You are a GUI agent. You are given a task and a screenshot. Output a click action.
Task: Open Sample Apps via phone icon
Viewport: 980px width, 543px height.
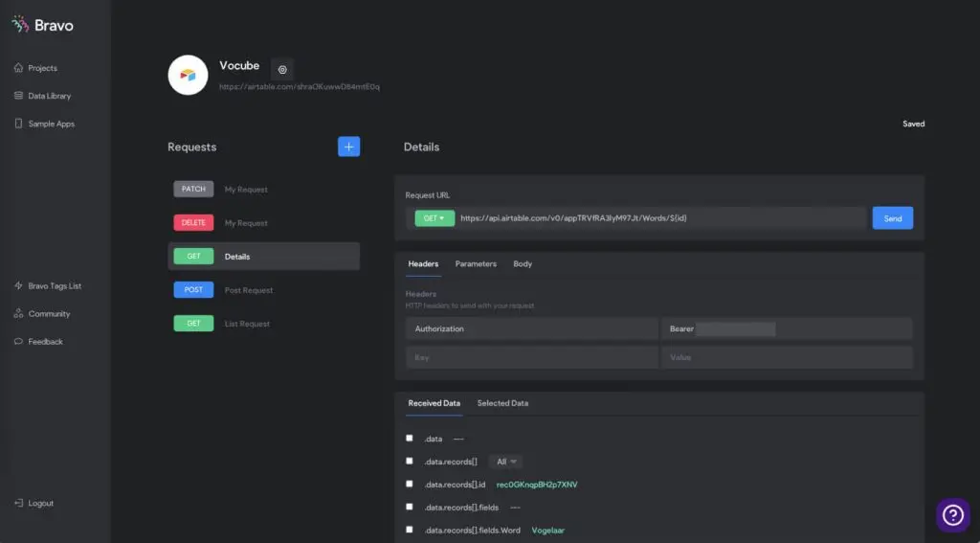[18, 124]
